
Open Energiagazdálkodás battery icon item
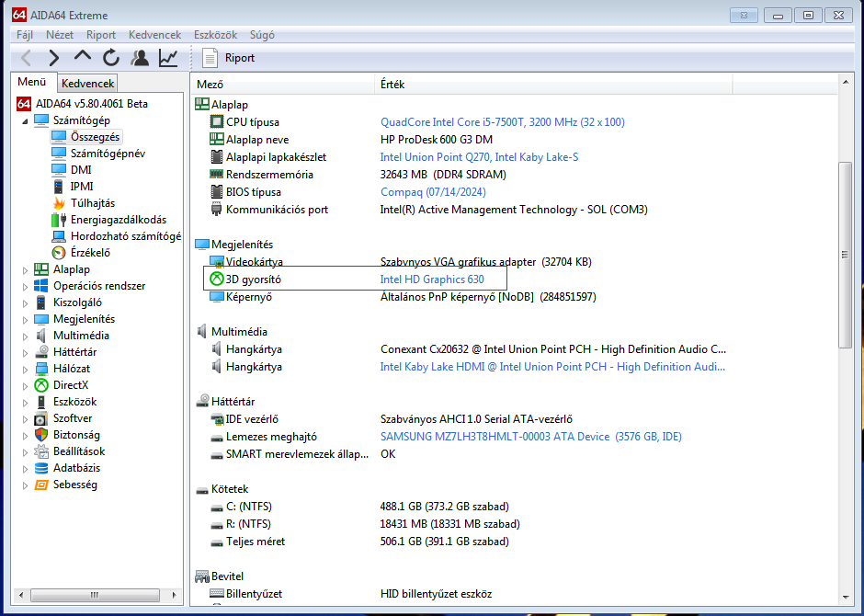(59, 220)
